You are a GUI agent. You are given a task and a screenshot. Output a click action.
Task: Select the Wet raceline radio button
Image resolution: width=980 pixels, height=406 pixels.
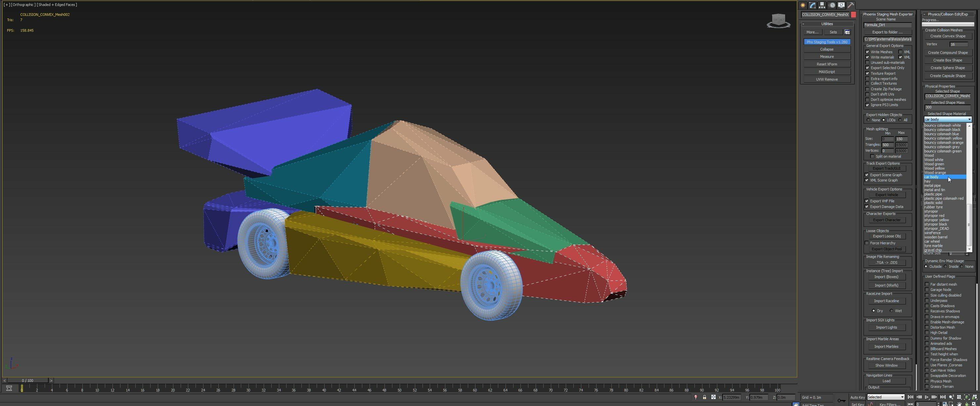click(891, 311)
